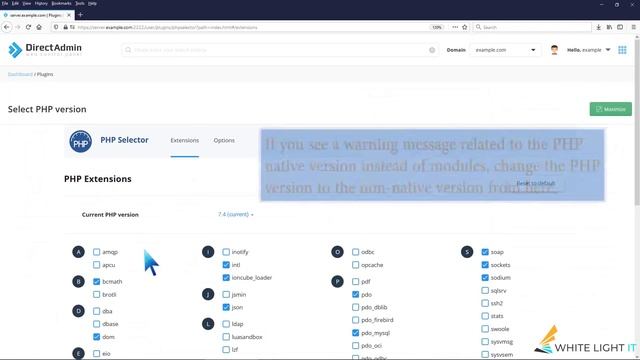Enable the sqlsrv extension checkbox

(485, 291)
